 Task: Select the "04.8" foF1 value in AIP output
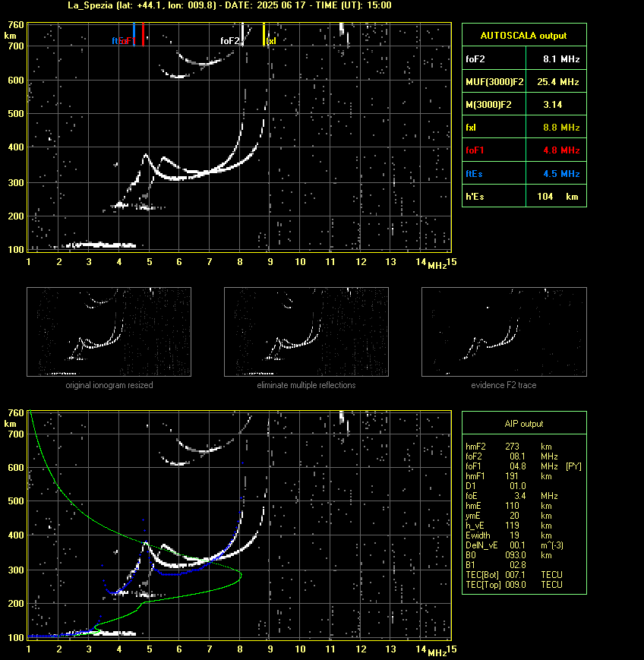517,466
